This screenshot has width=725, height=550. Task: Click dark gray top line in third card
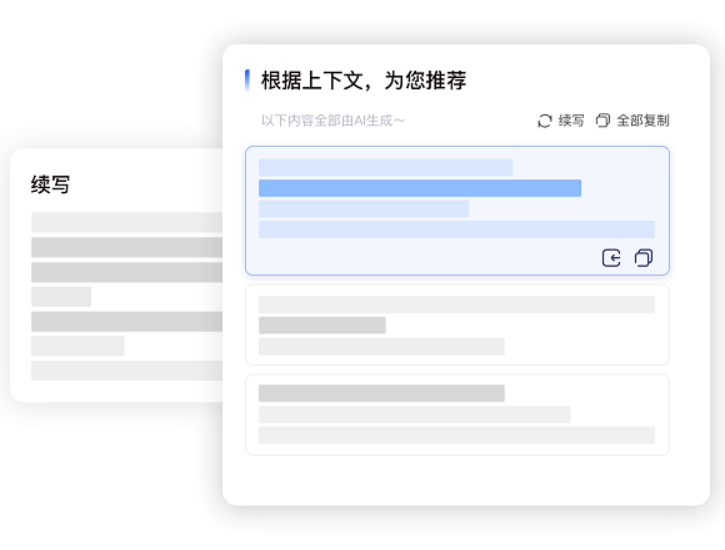tap(381, 393)
